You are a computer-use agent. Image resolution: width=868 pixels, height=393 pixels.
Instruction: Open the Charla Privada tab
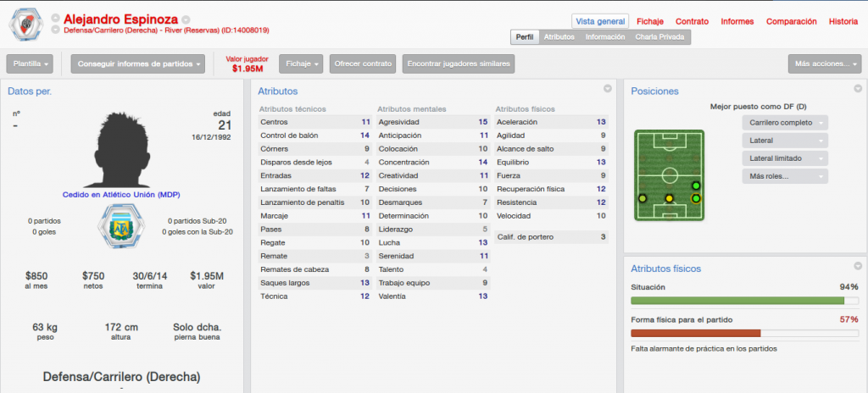pyautogui.click(x=659, y=37)
